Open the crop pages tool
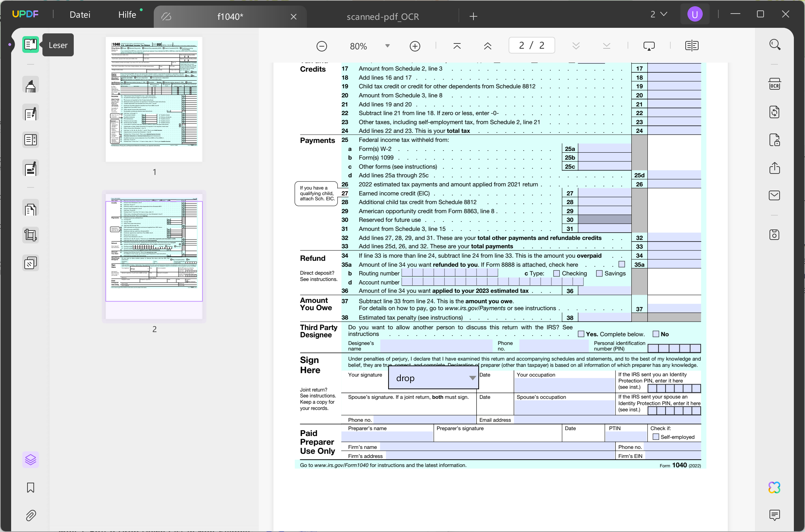This screenshot has width=805, height=532. (31, 235)
